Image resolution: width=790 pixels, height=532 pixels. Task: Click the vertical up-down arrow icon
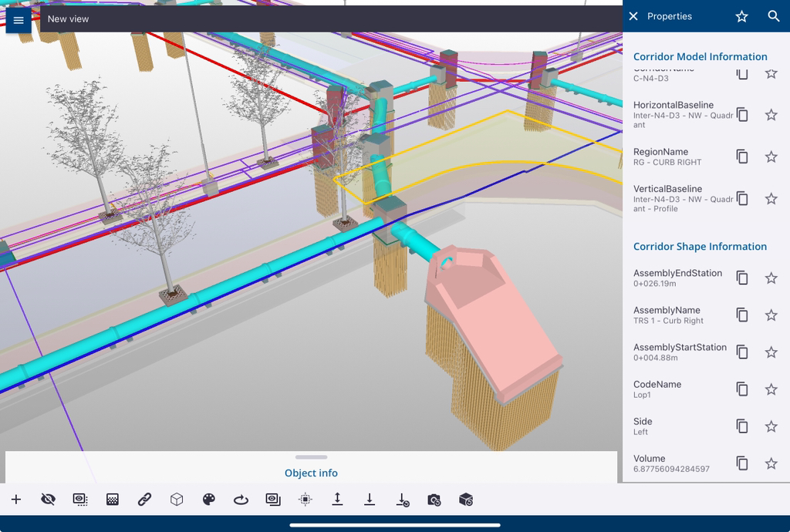pos(338,500)
